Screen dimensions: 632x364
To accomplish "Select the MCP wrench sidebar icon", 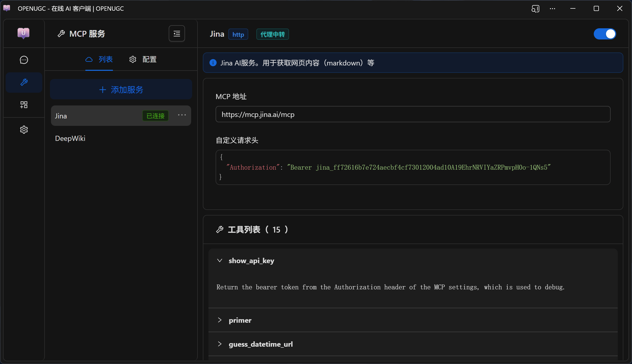I will pos(24,82).
